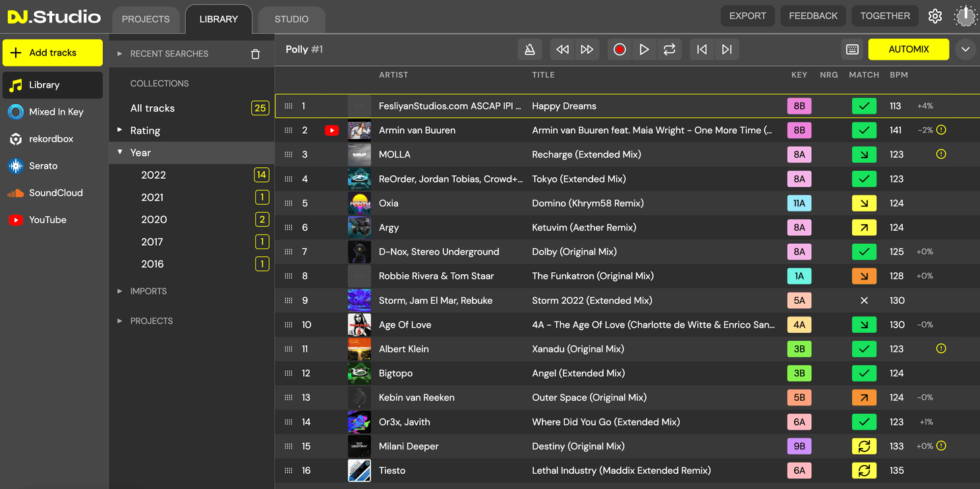Screen dimensions: 980x489
Task: Click warning icon on Albert Klein row
Action: 941,349
